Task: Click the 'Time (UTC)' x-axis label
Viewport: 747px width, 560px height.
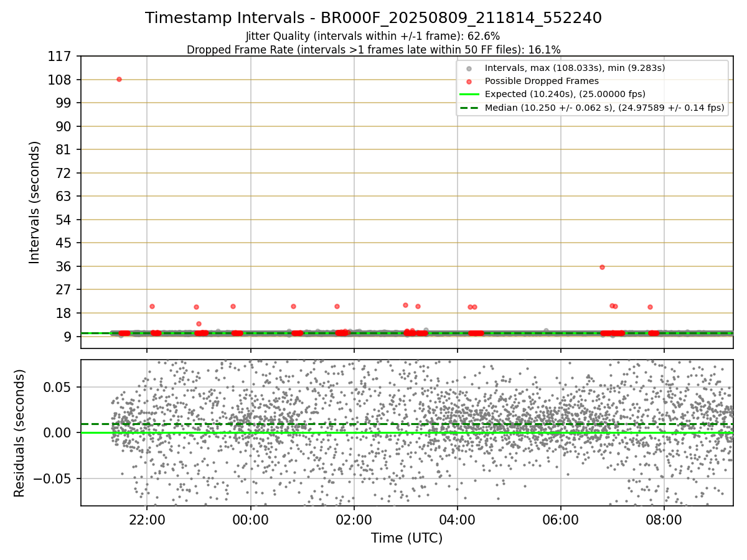Action: pyautogui.click(x=407, y=538)
